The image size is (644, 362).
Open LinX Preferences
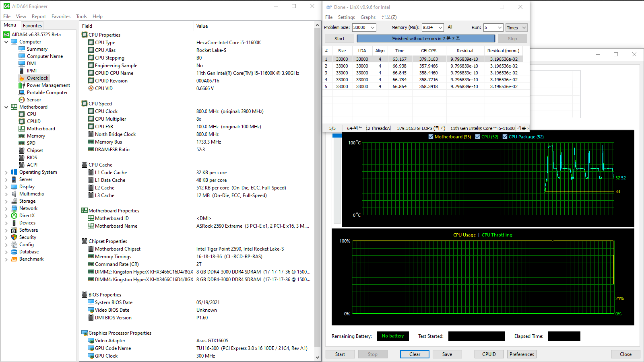[x=521, y=354]
